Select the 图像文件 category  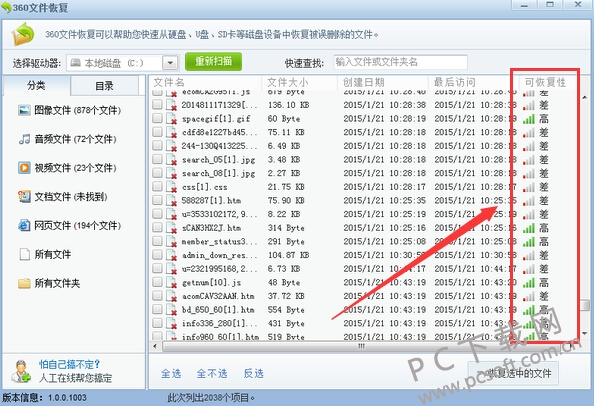pyautogui.click(x=69, y=110)
